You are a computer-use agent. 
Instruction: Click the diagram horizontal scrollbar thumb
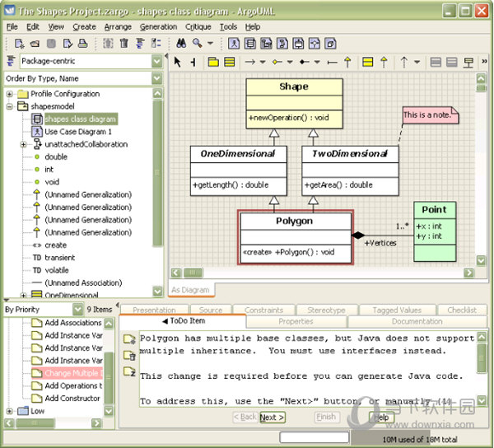[193, 273]
